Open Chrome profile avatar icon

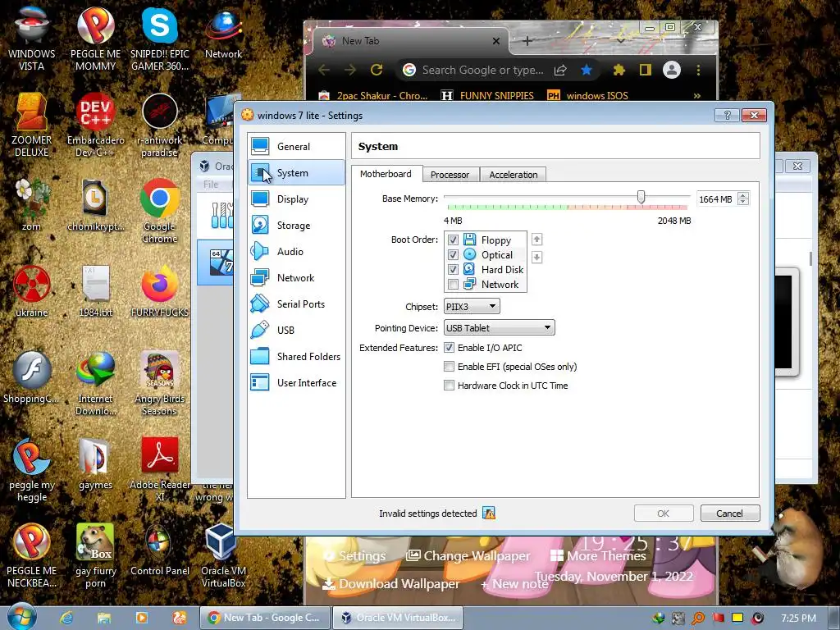pyautogui.click(x=671, y=70)
